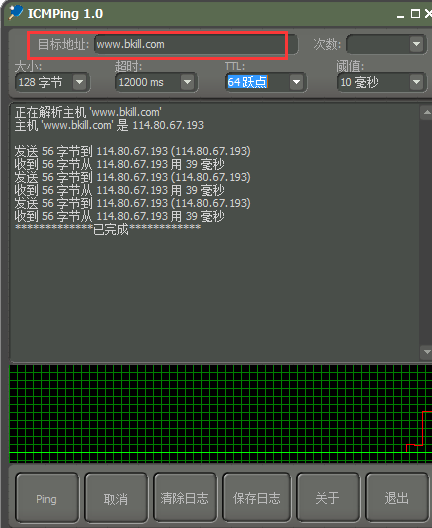
Task: Click the 12000 ms timeout value
Action: click(x=141, y=82)
